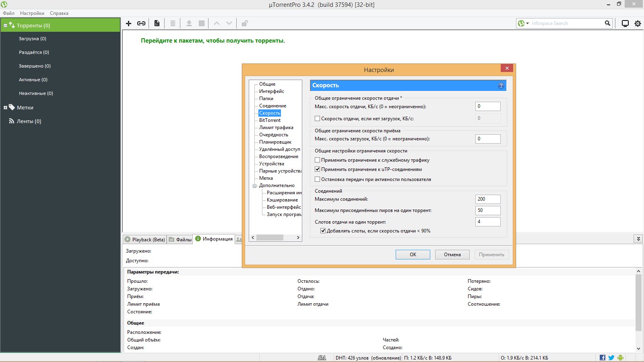
Task: Click the Move Down Queue arrow icon
Action: pos(229,23)
